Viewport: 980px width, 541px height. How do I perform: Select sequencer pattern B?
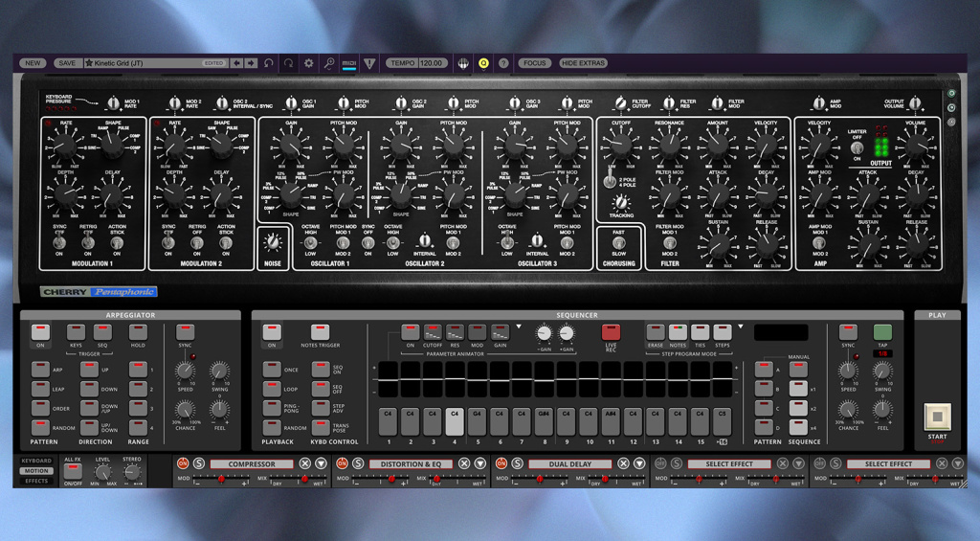pyautogui.click(x=763, y=389)
